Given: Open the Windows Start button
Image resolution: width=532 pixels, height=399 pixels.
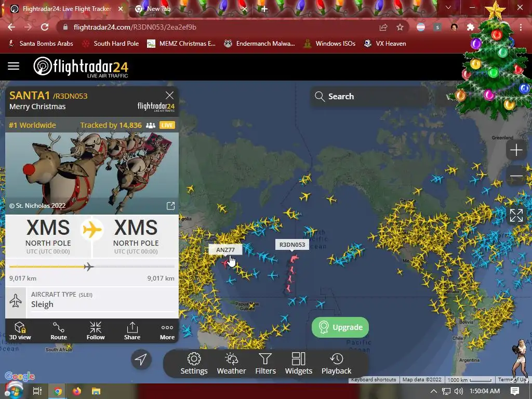Looking at the screenshot, I should click(x=14, y=391).
